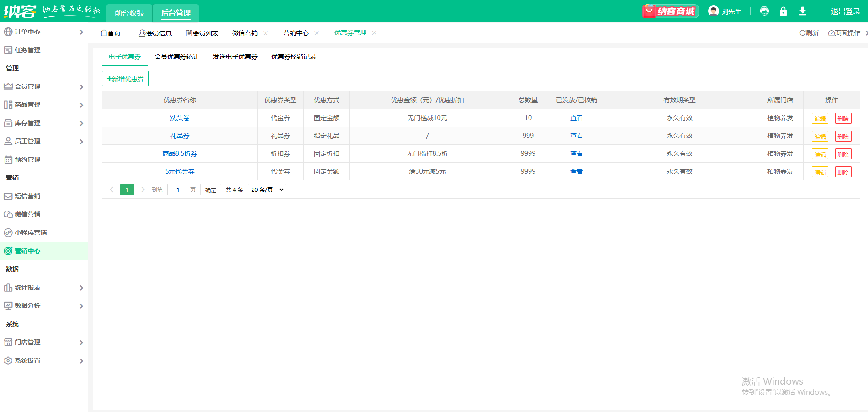The image size is (868, 412).
Task: Switch to 后台管理 top tab
Action: tap(176, 13)
